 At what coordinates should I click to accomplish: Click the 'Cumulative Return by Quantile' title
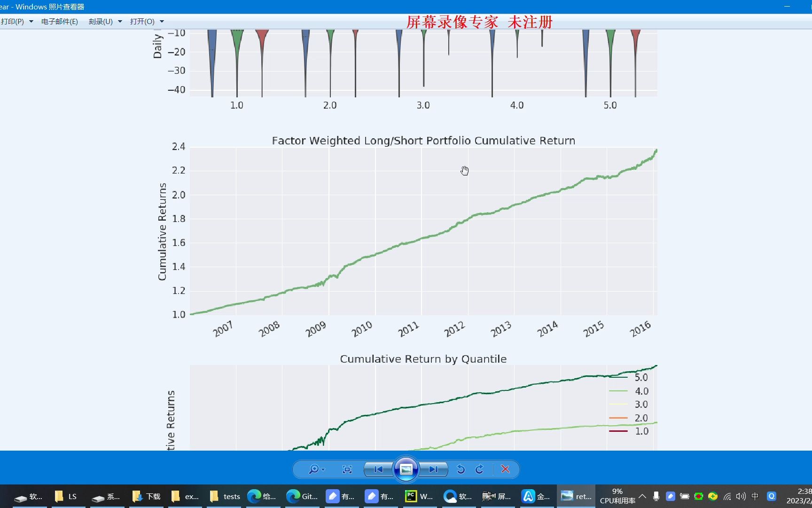point(423,359)
